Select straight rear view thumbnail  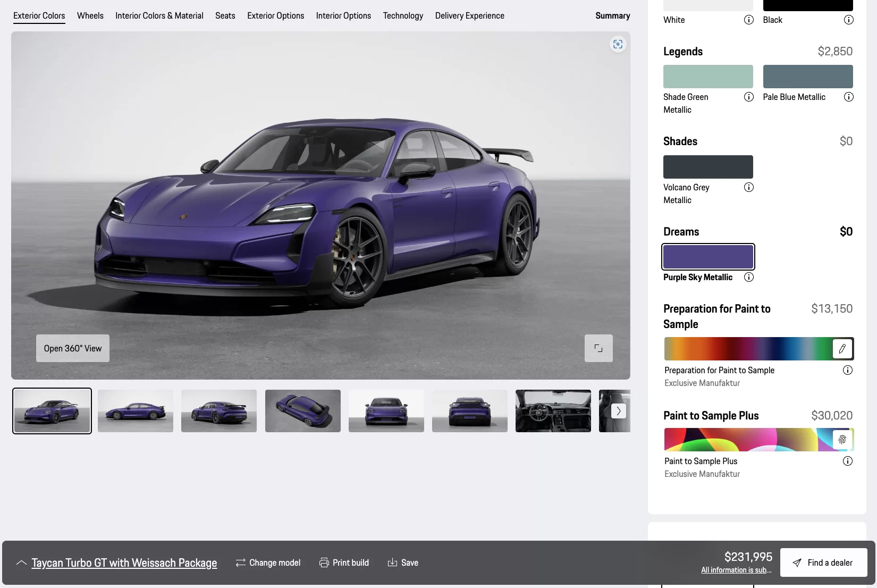(470, 411)
